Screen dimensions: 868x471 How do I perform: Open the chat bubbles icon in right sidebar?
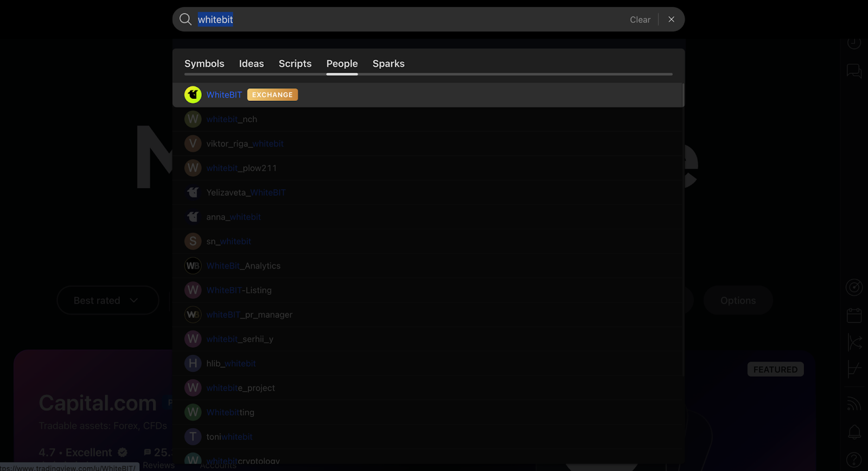click(854, 71)
